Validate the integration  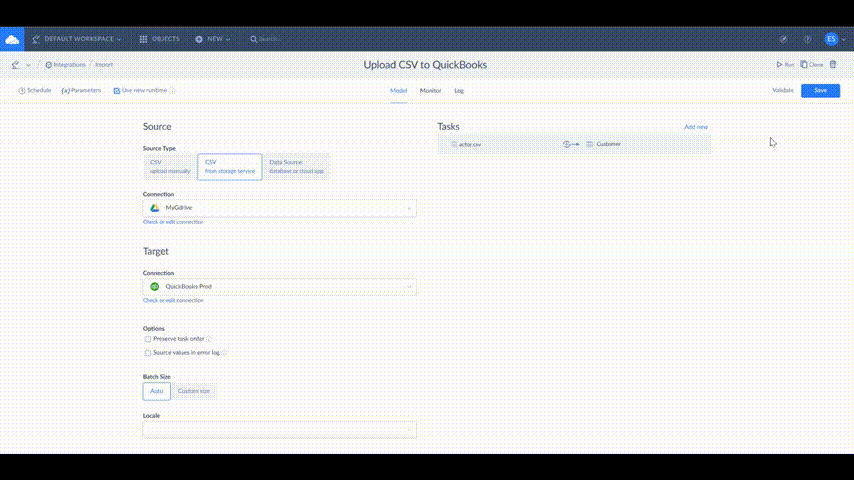click(x=783, y=90)
